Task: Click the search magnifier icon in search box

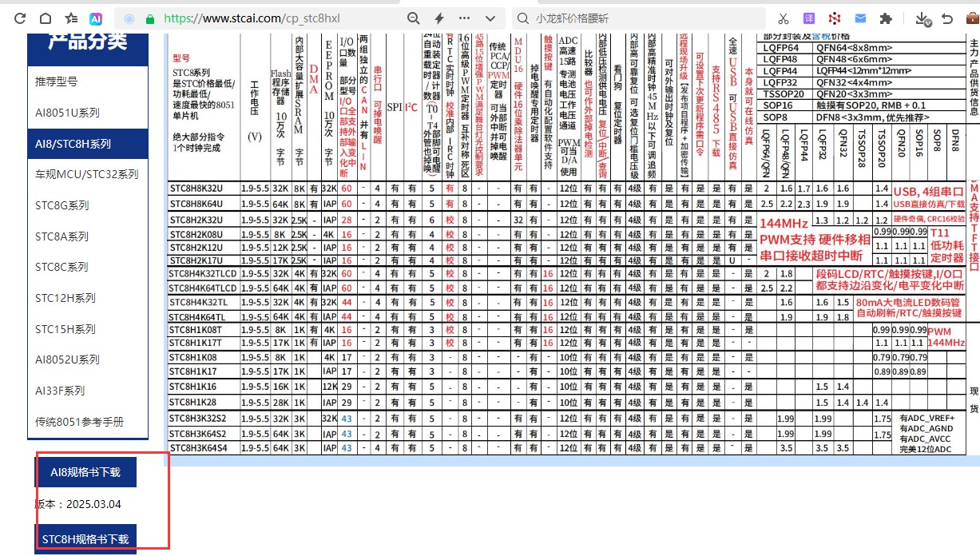Action: pos(523,18)
